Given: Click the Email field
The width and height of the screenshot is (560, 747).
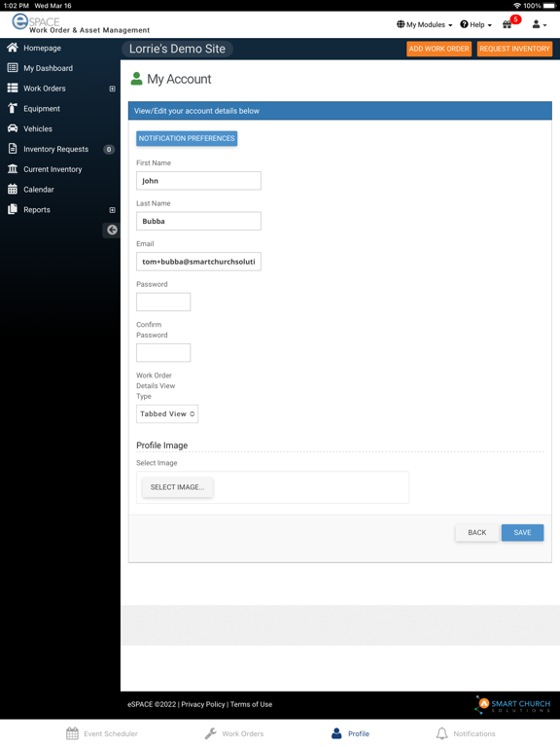Looking at the screenshot, I should pos(198,262).
